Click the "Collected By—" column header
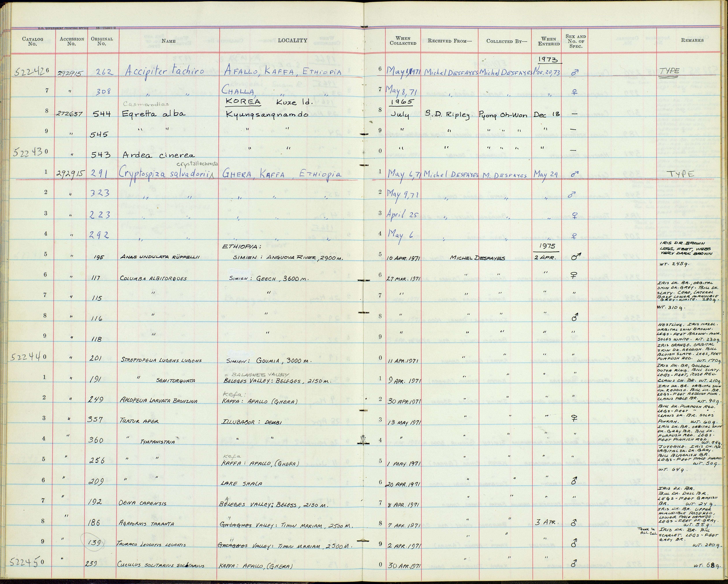 (x=507, y=41)
